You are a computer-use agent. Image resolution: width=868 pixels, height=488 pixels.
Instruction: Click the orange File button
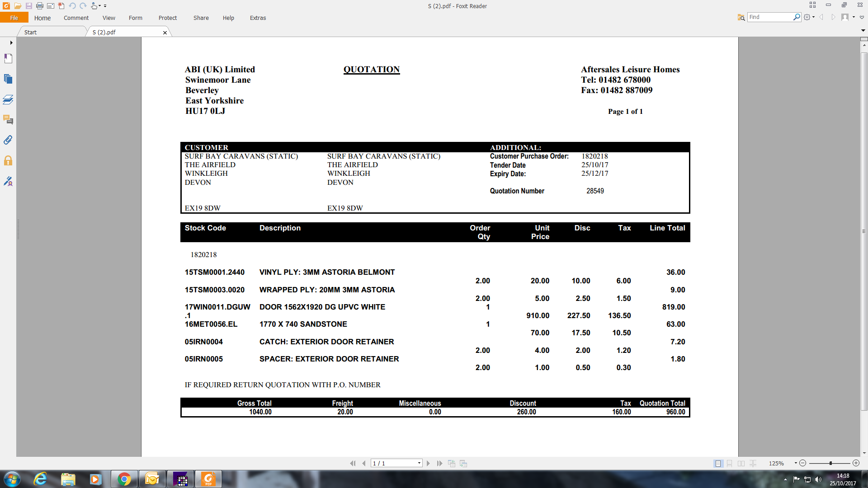coord(14,18)
